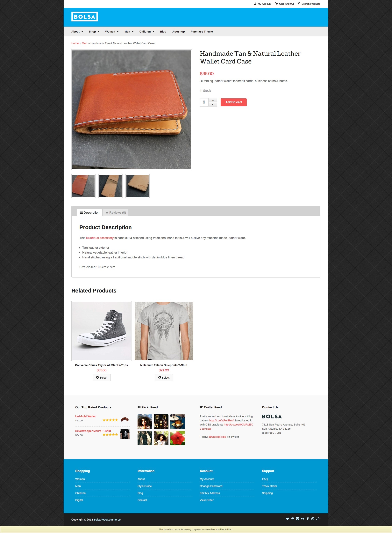Open the Twitter icon in the footer

tap(287, 519)
